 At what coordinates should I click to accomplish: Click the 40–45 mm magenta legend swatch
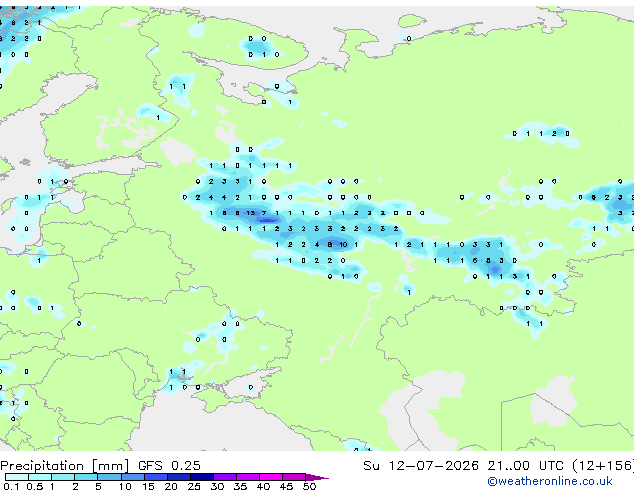pos(271,477)
